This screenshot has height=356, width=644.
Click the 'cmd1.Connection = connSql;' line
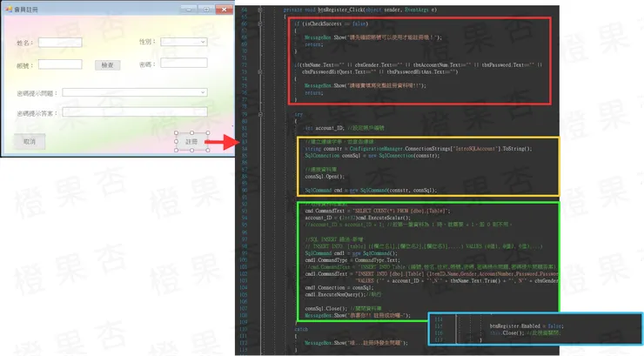[338, 288]
